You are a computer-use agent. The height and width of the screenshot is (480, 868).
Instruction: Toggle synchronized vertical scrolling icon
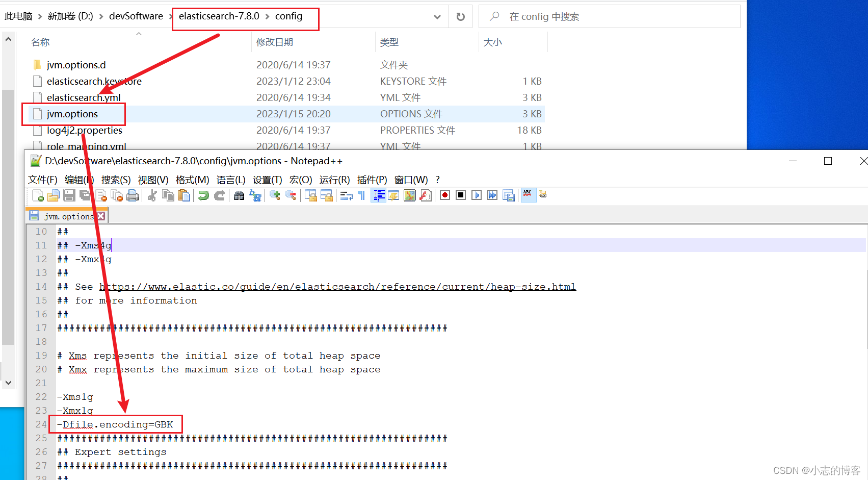(310, 195)
